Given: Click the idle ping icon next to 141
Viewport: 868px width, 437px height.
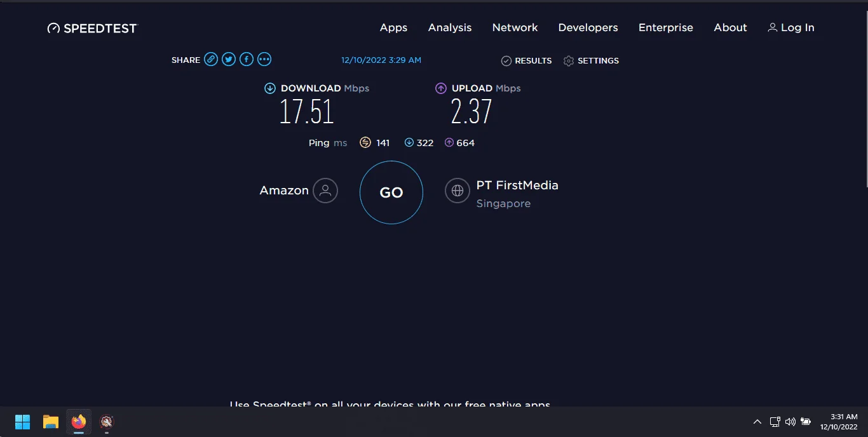Looking at the screenshot, I should (365, 142).
